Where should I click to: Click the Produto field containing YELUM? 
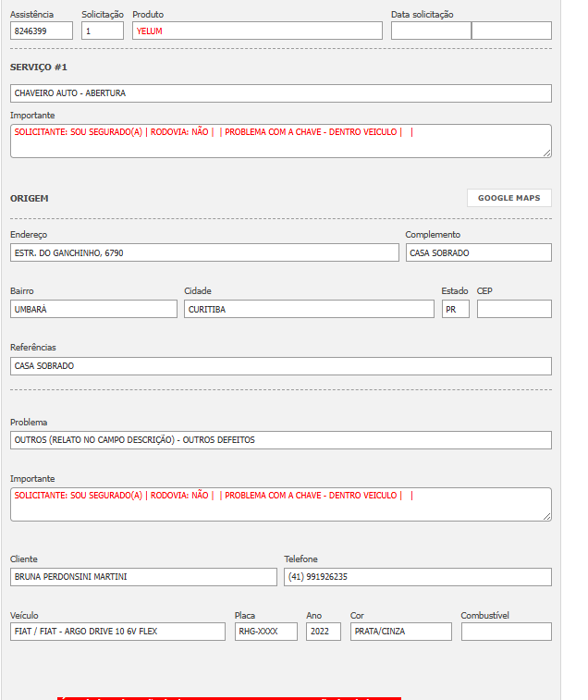(x=257, y=31)
